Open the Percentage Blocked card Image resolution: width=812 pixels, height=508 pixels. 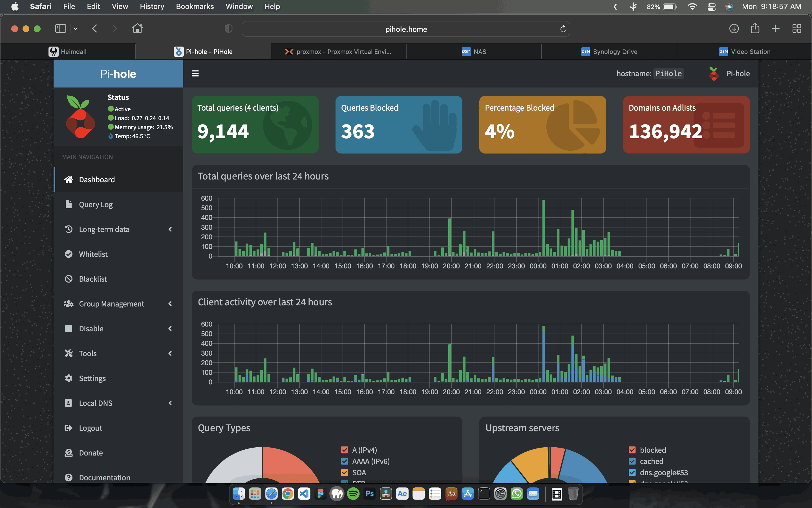pyautogui.click(x=542, y=125)
